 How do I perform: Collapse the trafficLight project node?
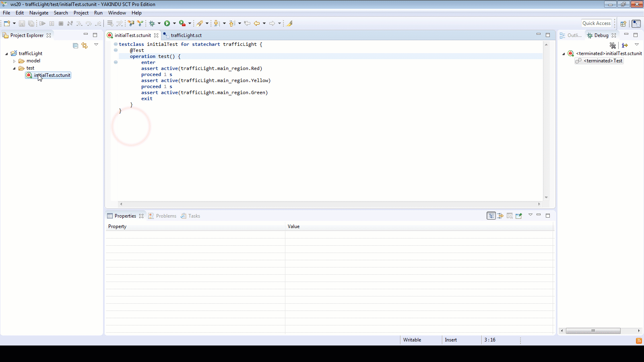pos(6,53)
